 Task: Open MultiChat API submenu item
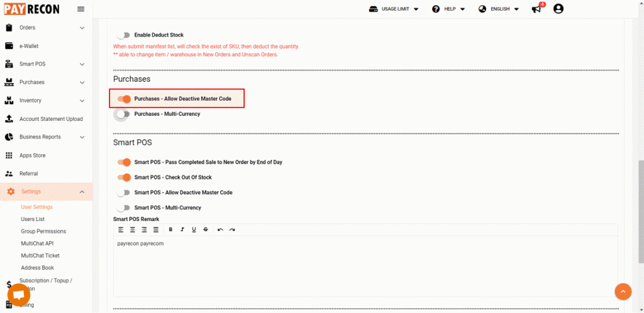click(x=37, y=244)
